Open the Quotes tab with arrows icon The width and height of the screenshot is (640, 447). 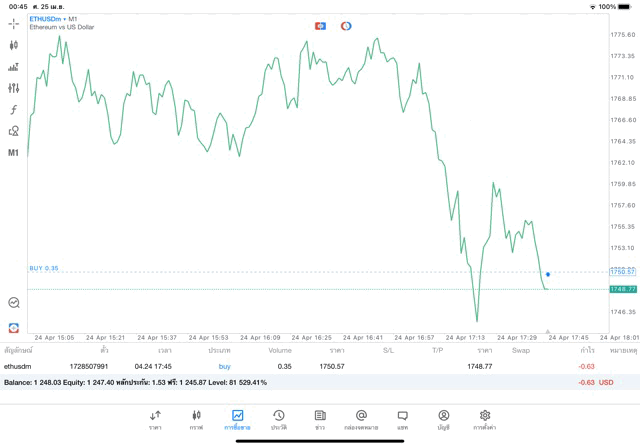click(x=155, y=419)
